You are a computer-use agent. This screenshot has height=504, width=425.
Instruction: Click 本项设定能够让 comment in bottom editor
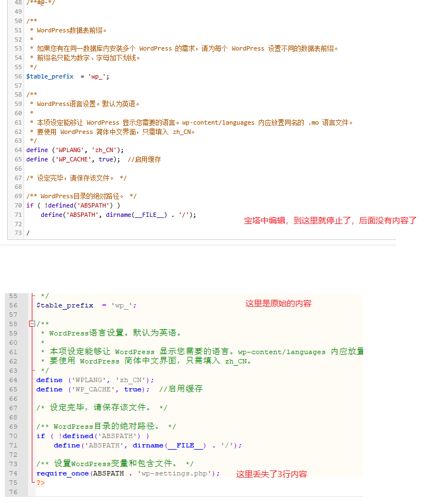(x=202, y=351)
